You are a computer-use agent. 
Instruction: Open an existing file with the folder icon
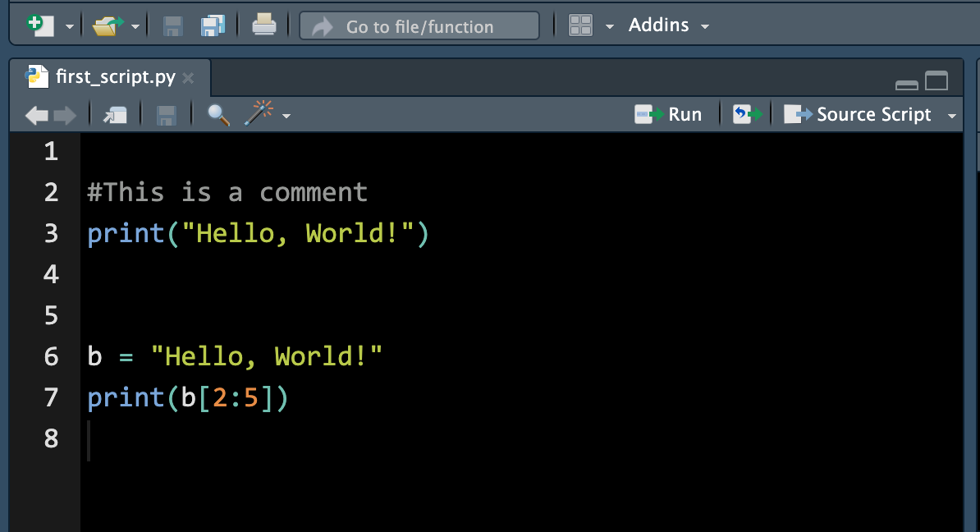[107, 25]
